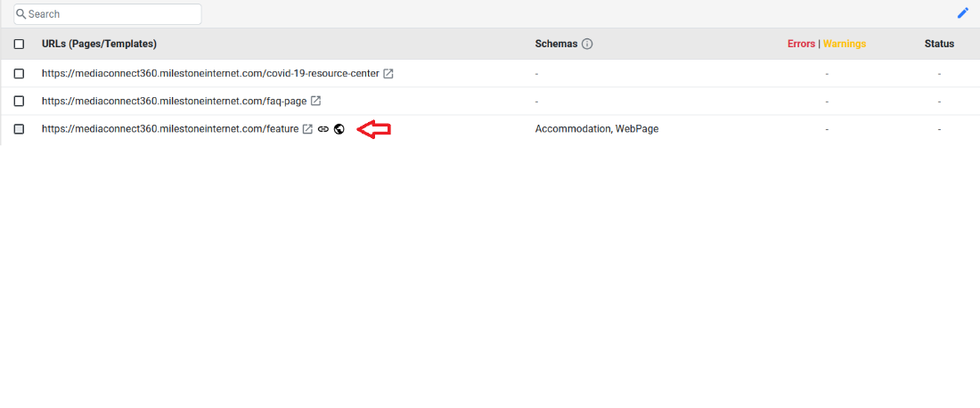Open covid-19-resource-center page in new tab icon
Screen dimensions: 980x408
pos(388,74)
